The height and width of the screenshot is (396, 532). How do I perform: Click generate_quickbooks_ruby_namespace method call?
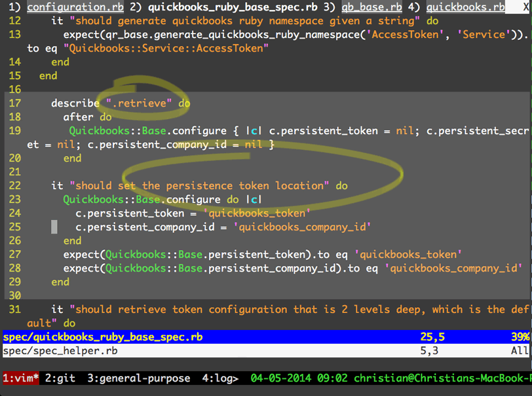point(259,35)
